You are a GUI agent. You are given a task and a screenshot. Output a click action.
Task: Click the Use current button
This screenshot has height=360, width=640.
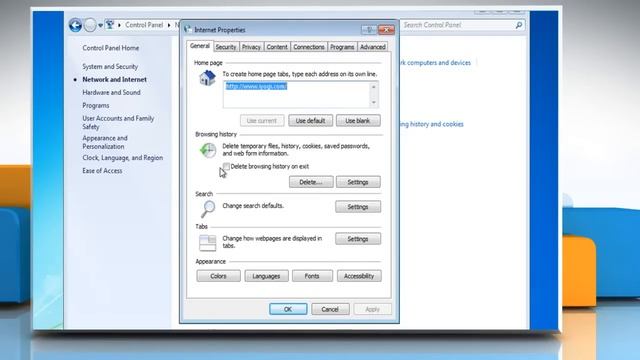click(x=262, y=121)
